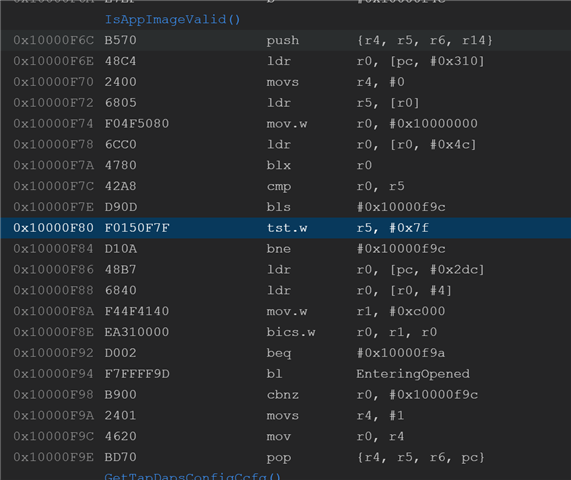Click the bl EnteringOpened operand
Viewport: 571px width, 480px height.
click(413, 374)
